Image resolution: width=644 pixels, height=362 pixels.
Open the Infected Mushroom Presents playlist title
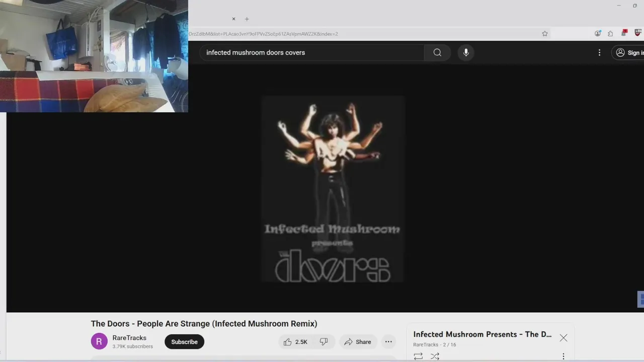[x=482, y=334]
